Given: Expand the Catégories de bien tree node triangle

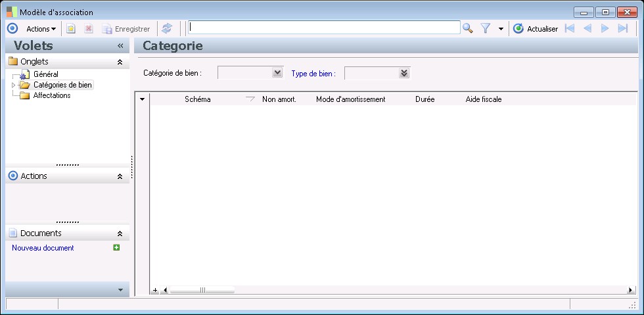Looking at the screenshot, I should 13,85.
